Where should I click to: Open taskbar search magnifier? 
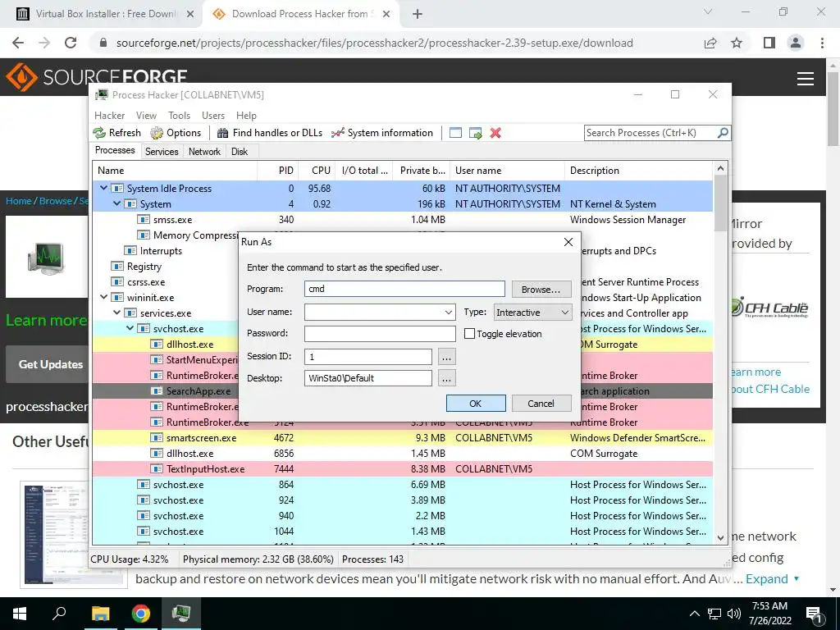click(59, 613)
